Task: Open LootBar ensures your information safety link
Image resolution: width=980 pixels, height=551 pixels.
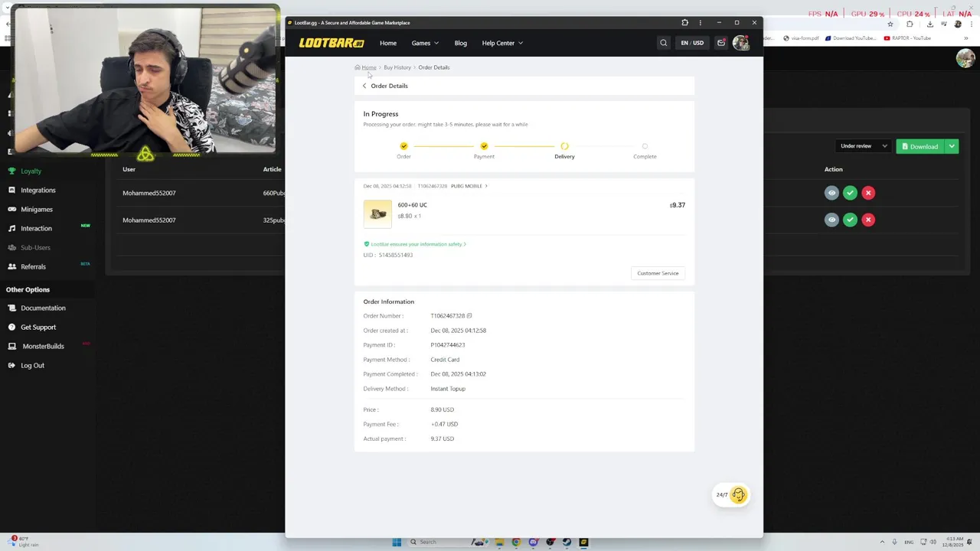Action: coord(415,244)
